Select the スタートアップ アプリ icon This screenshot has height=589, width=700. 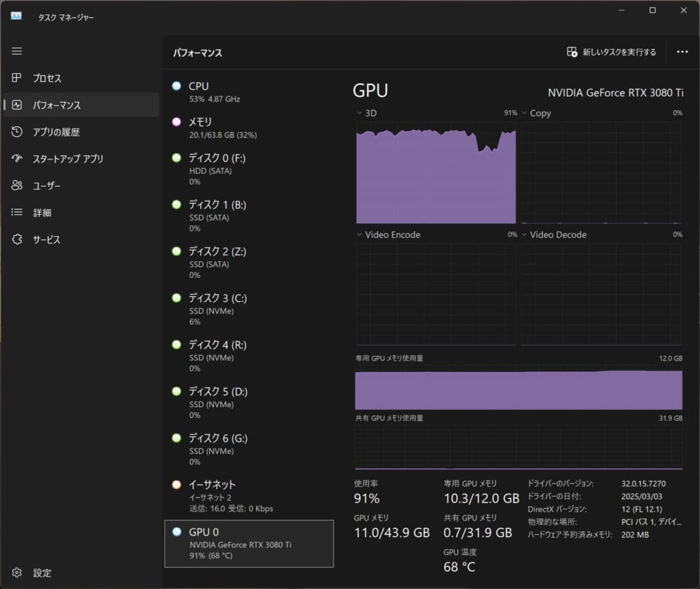(17, 159)
